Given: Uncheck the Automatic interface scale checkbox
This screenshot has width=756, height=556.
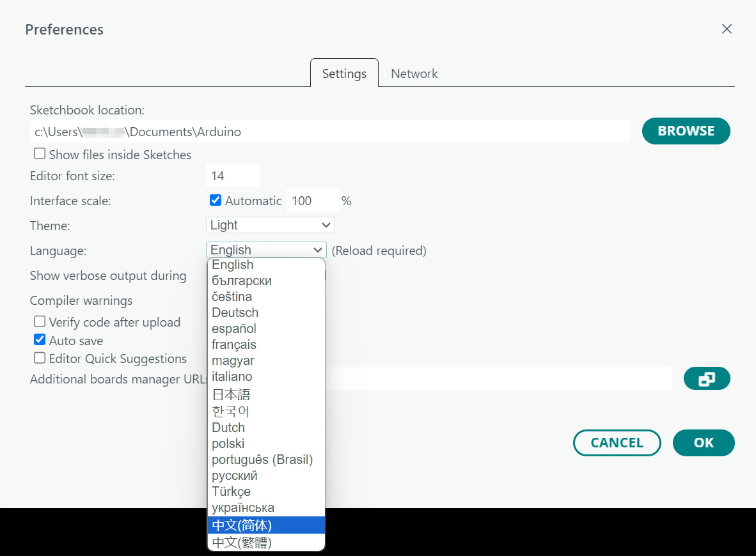Looking at the screenshot, I should tap(216, 200).
